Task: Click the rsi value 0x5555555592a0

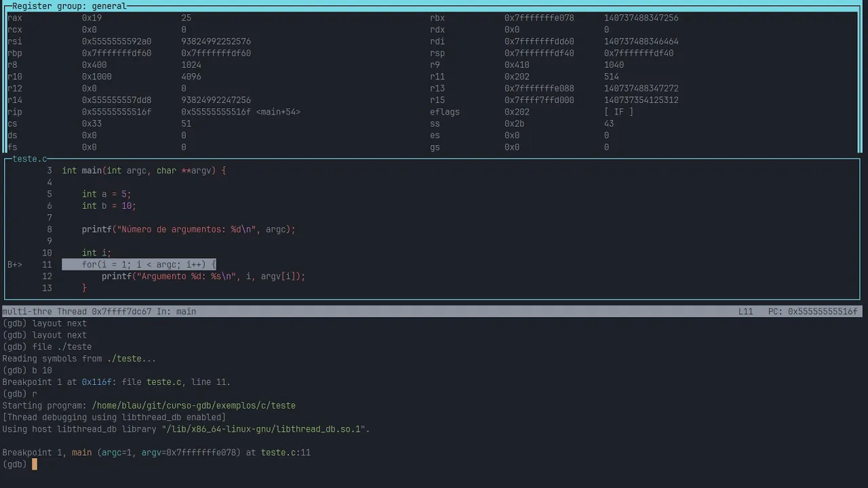Action: click(x=117, y=41)
